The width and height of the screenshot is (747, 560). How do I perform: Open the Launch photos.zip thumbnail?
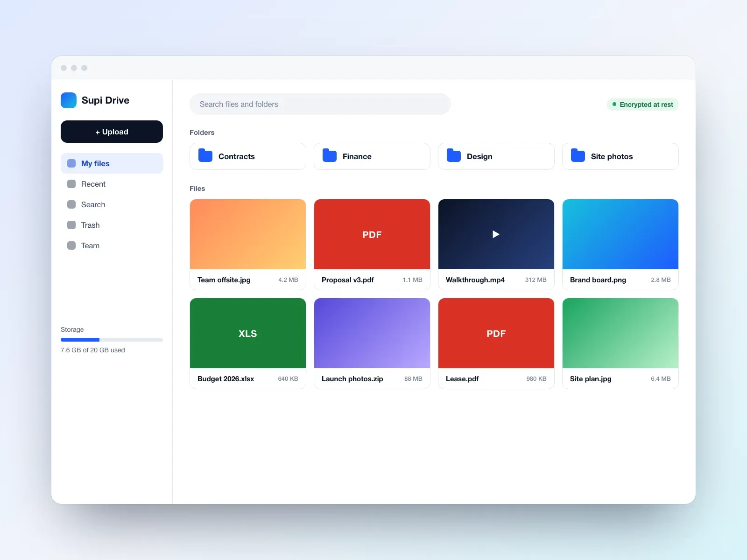pos(372,333)
